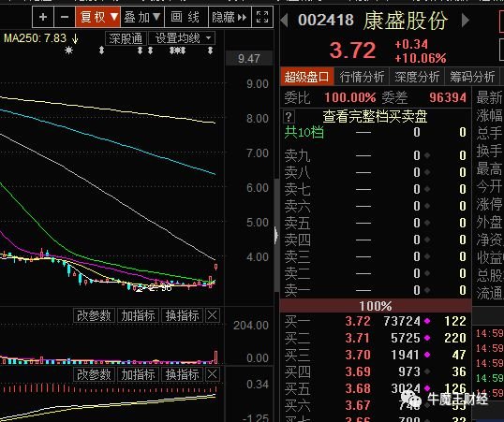This screenshot has height=422, width=504.
Task: Click the plus zoom-in chart button
Action: [x=43, y=17]
